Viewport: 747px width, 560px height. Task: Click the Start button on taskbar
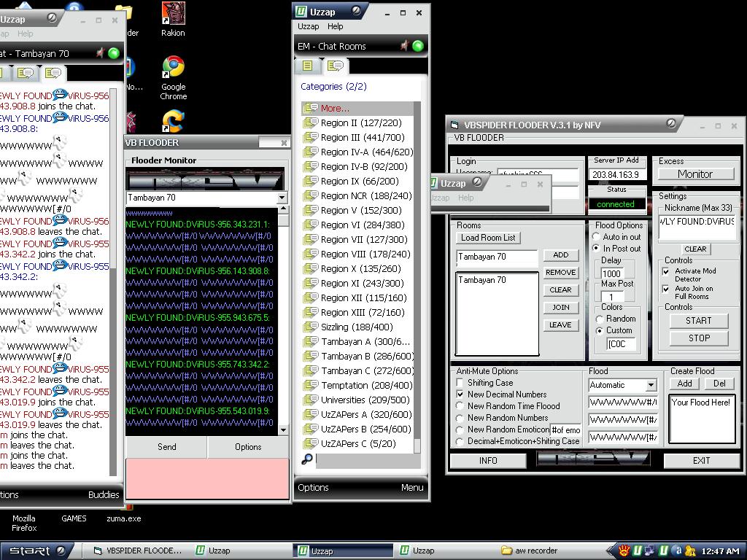(36, 551)
